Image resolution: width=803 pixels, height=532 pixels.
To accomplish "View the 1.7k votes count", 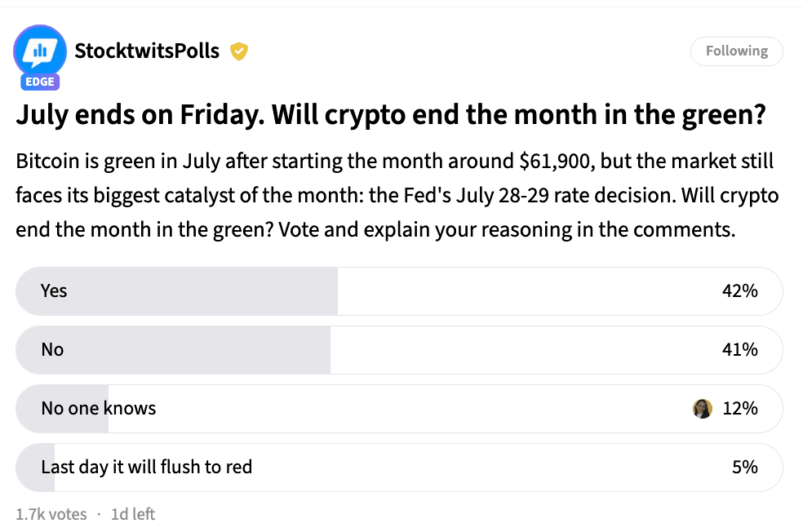I will [51, 514].
